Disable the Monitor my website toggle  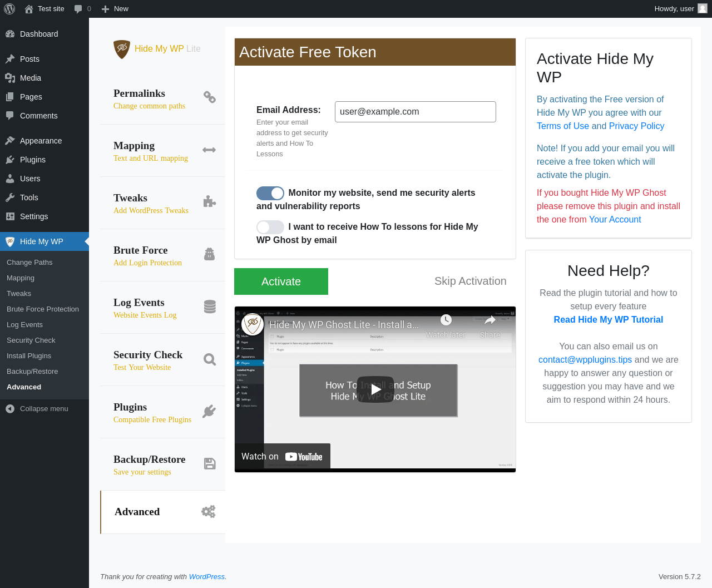(x=270, y=193)
